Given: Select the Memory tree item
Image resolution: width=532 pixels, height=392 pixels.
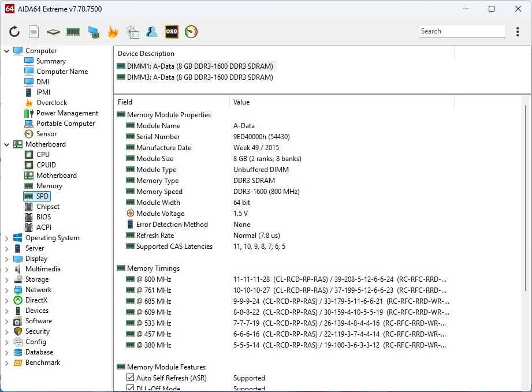Looking at the screenshot, I should [x=49, y=186].
